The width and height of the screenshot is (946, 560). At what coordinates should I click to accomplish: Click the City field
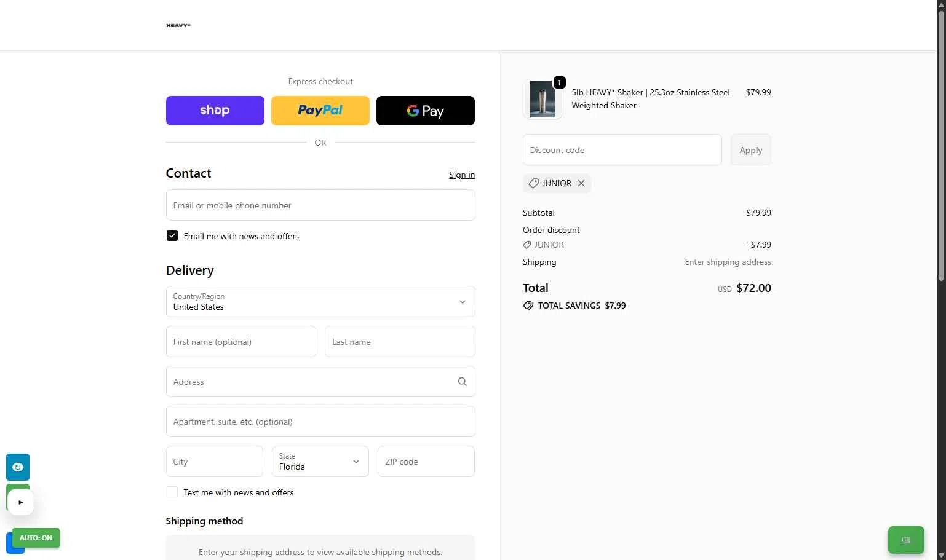point(215,462)
